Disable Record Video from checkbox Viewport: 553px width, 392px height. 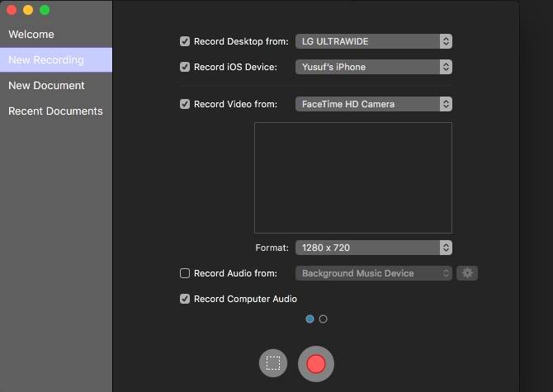[185, 104]
